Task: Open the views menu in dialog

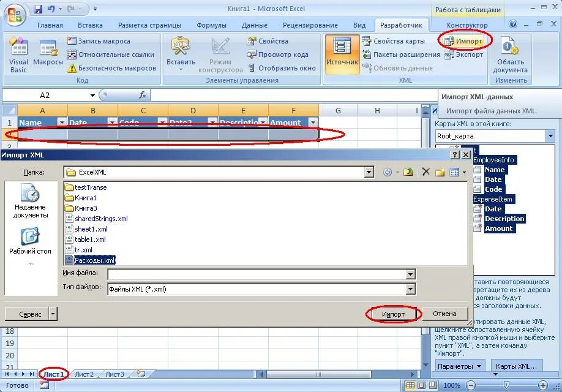Action: coord(458,172)
